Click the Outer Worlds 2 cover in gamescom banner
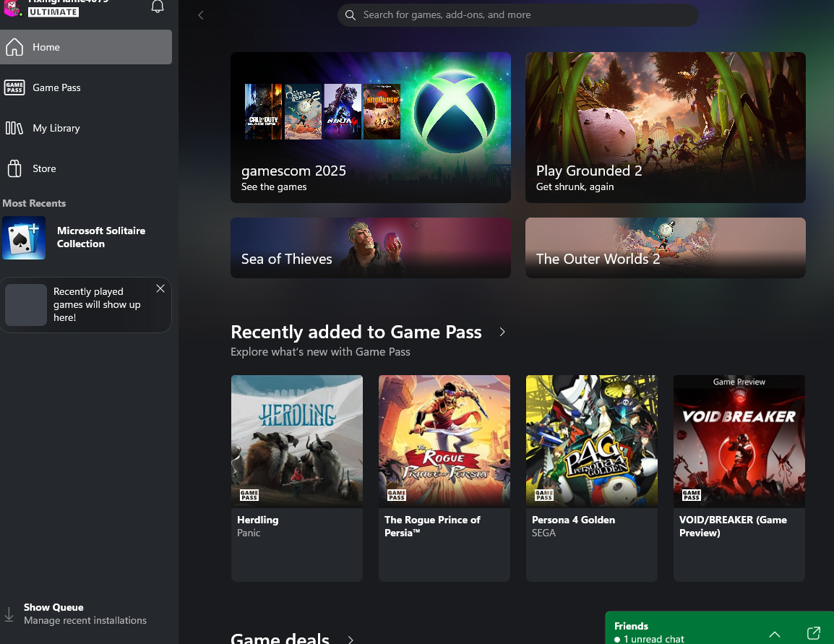Screen dimensions: 834x644 (304, 112)
